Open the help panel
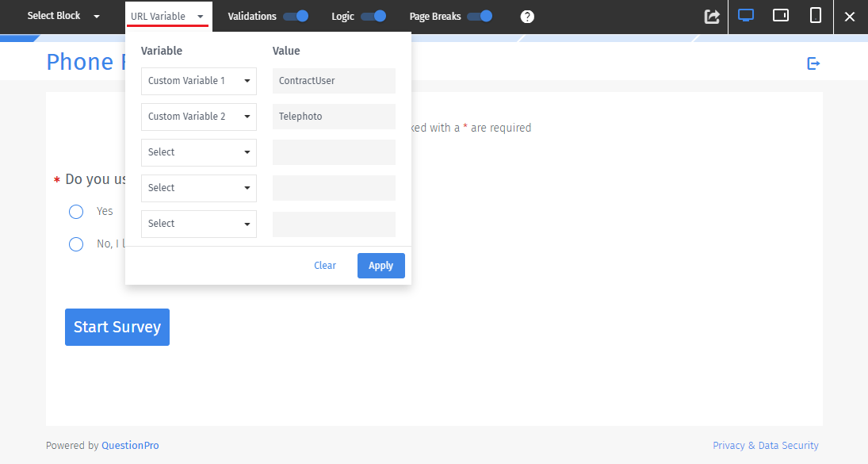Viewport: 868px width, 464px height. [x=527, y=16]
